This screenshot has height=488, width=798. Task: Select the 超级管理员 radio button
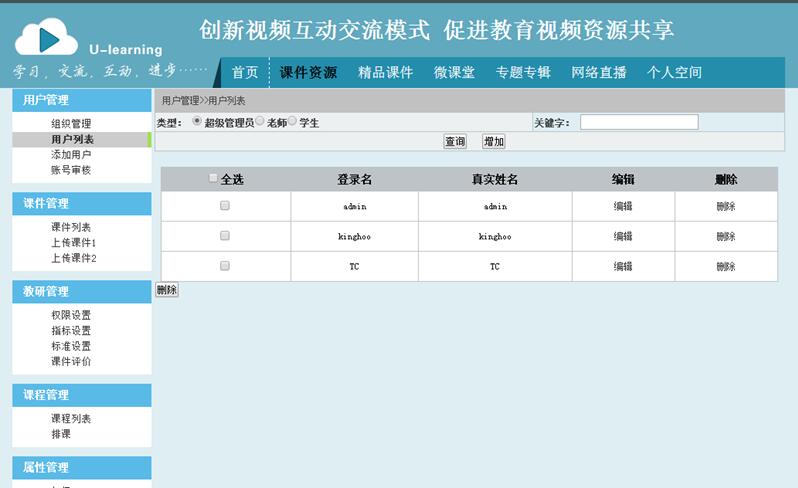coord(197,121)
